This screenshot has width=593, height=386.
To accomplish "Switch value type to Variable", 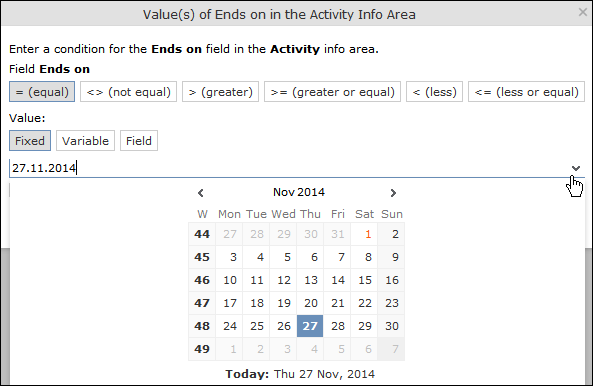I will point(85,141).
